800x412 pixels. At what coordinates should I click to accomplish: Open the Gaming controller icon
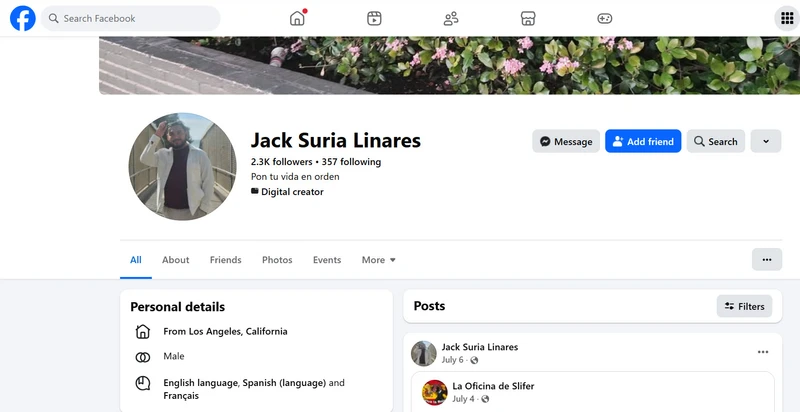point(605,19)
